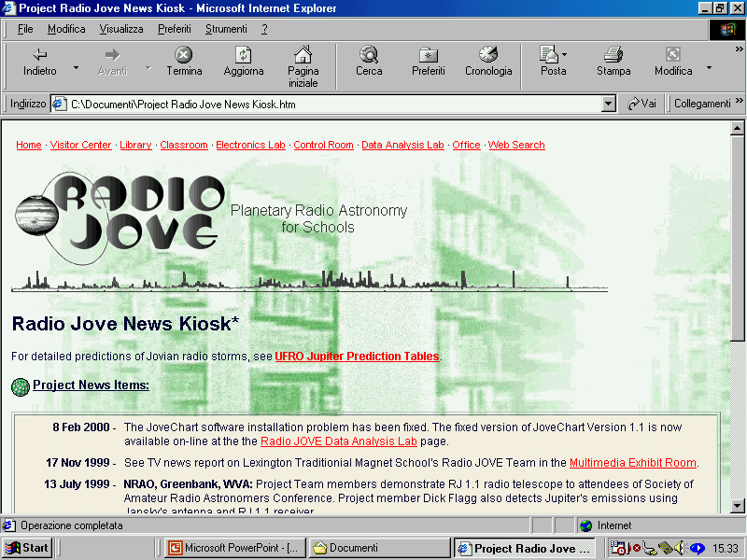The image size is (747, 560).
Task: Open the Visualizza menu
Action: pos(121,29)
